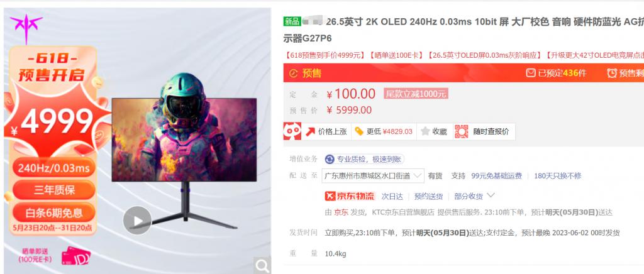The image size is (644, 274).
Task: Click the QR code 随时查报价 icon
Action: click(461, 132)
